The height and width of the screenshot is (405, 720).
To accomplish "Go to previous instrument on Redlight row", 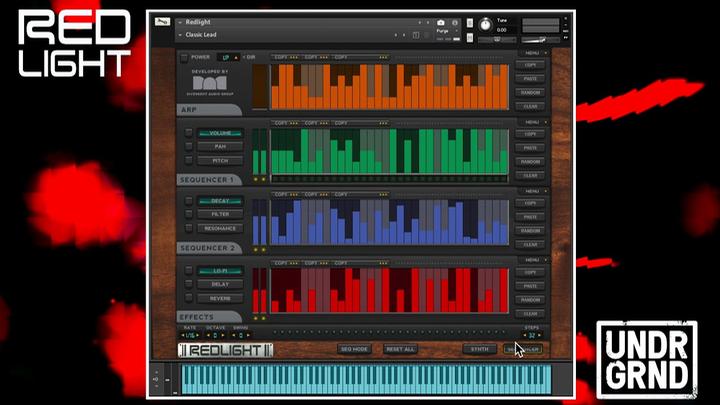I will point(419,22).
